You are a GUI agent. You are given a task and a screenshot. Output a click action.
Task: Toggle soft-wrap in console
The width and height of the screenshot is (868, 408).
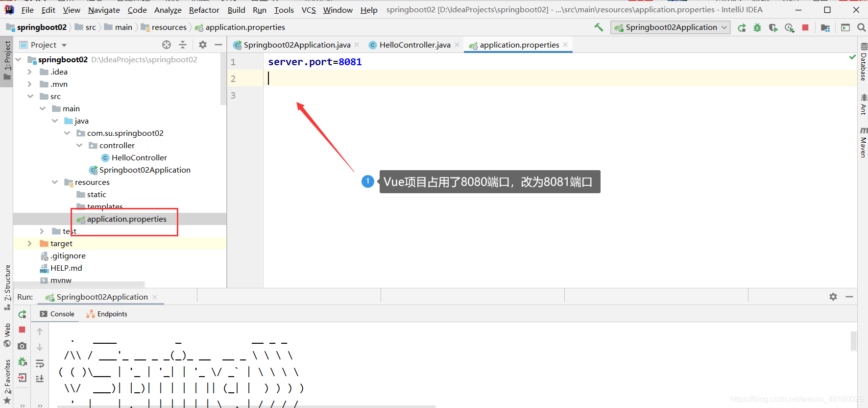tap(40, 363)
